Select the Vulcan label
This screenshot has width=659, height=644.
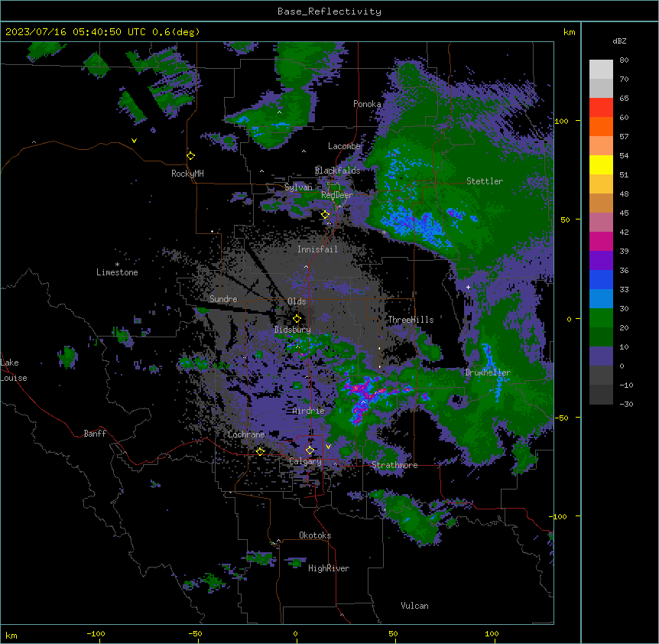(x=414, y=606)
